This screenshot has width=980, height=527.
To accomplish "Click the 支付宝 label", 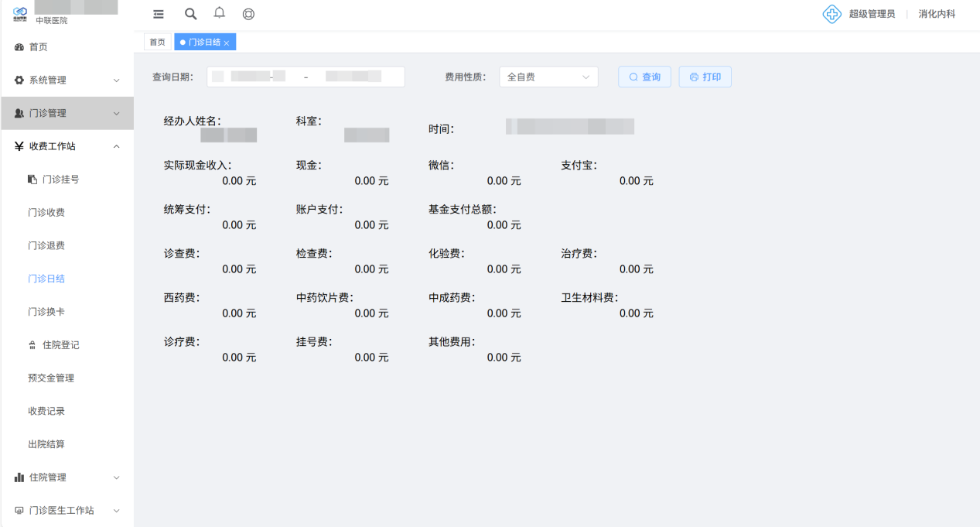I will (x=579, y=165).
